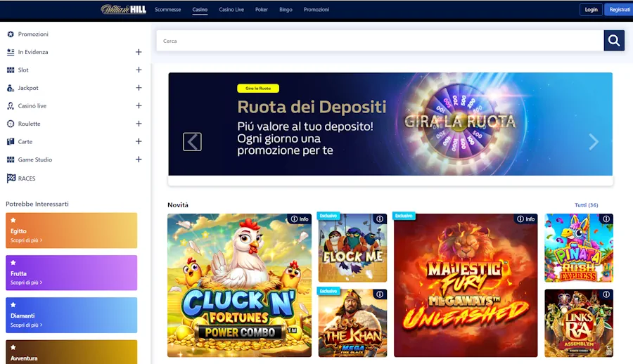Click the search magnifier button
This screenshot has width=633, height=364.
(614, 40)
